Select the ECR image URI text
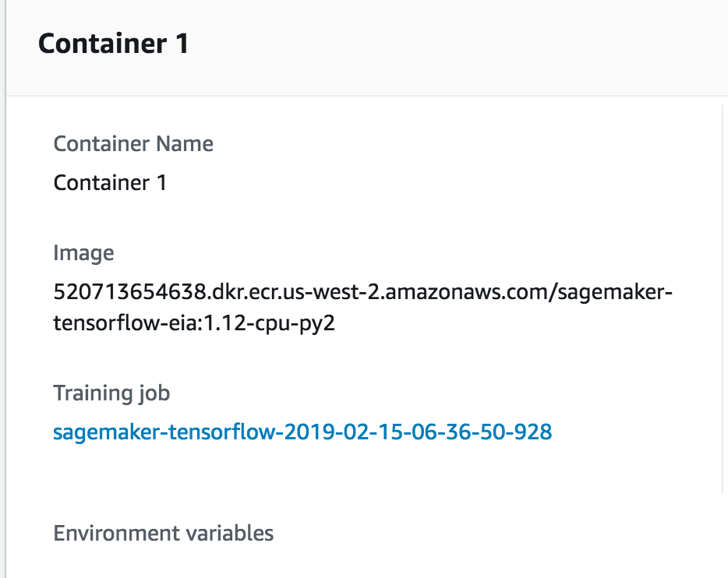The width and height of the screenshot is (728, 578). point(362,291)
